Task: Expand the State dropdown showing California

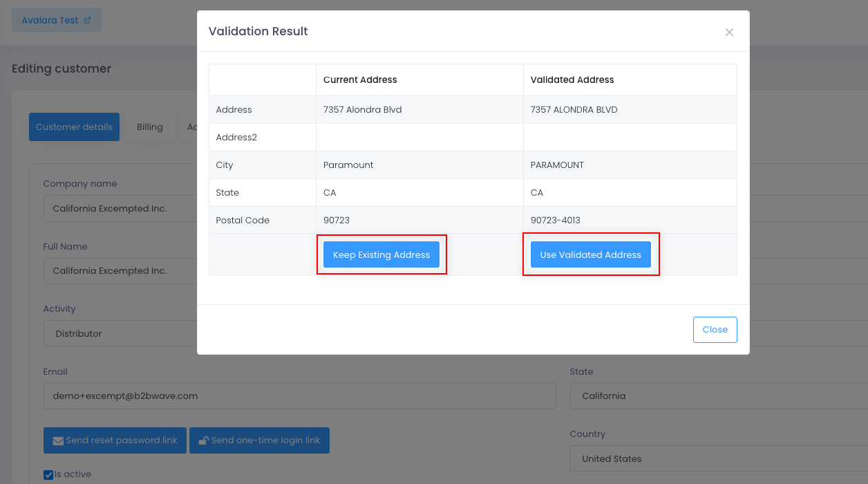Action: tap(719, 396)
